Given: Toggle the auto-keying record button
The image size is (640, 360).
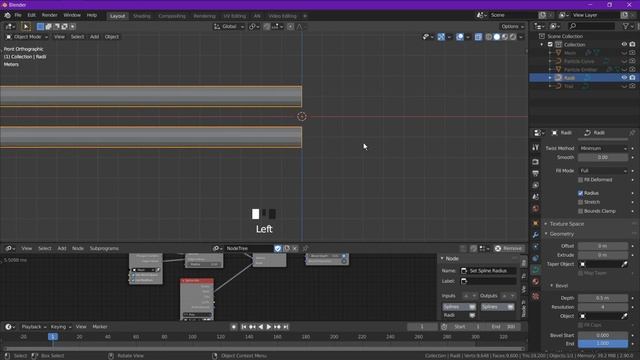Looking at the screenshot, I should point(234,327).
